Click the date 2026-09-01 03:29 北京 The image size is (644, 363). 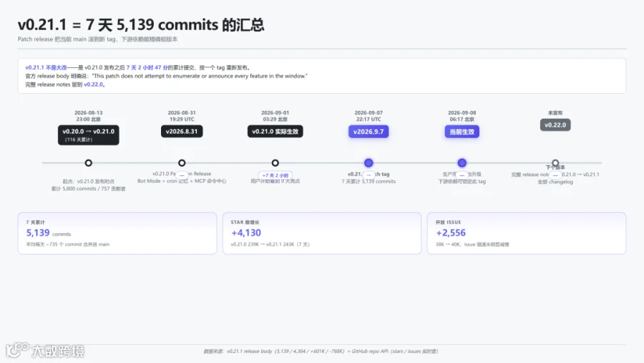coord(275,116)
